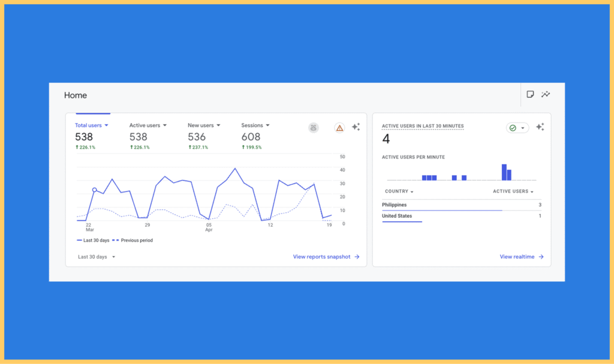Viewport: 614px width, 364px height.
Task: Select the Philippines country row
Action: tap(462, 205)
